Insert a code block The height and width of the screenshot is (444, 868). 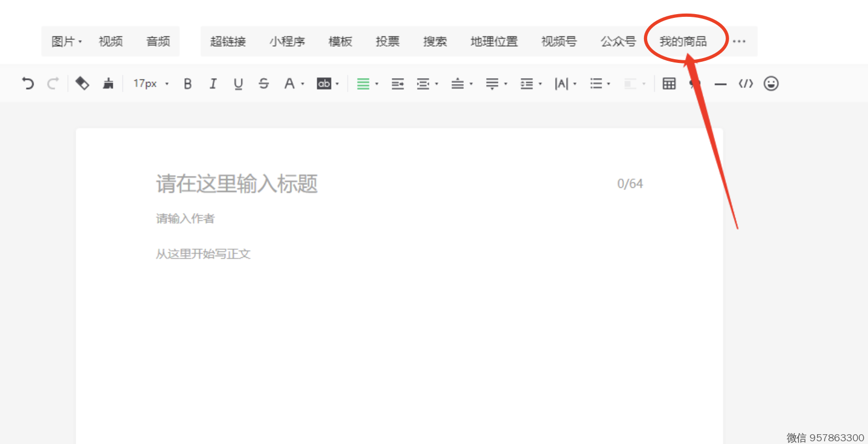pyautogui.click(x=746, y=84)
